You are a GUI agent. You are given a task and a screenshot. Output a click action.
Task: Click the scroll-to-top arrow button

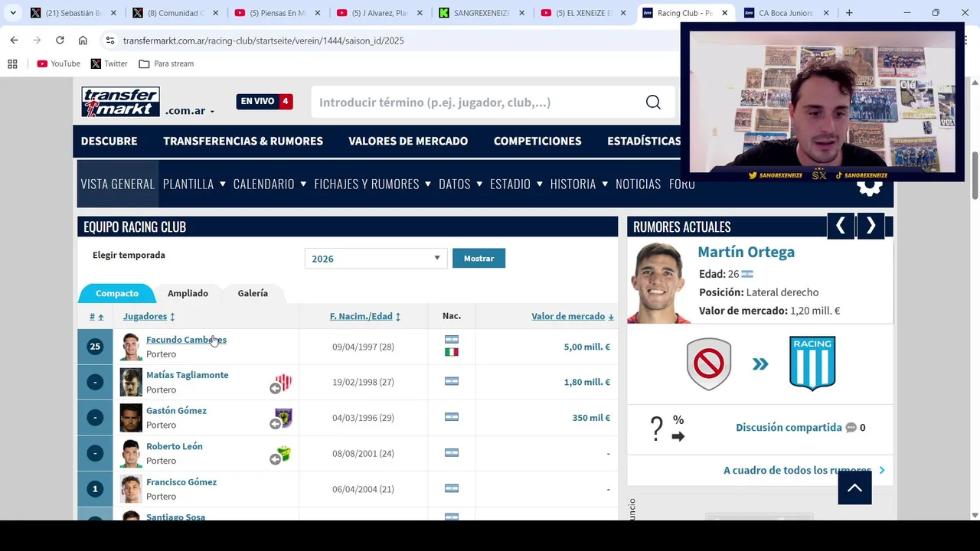[x=854, y=487]
